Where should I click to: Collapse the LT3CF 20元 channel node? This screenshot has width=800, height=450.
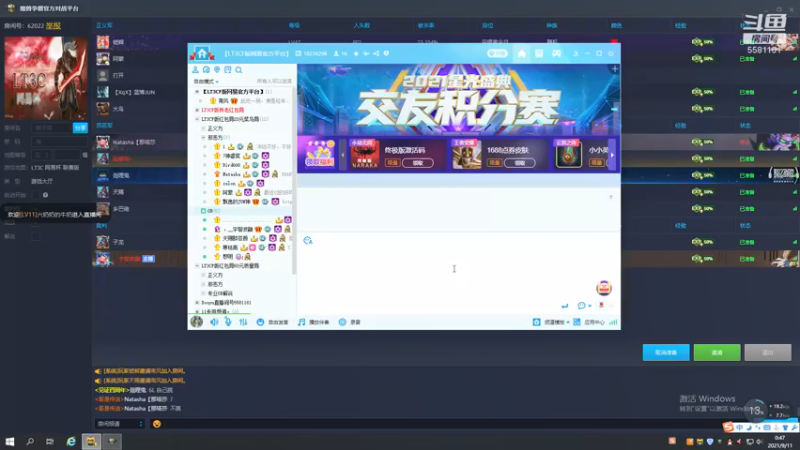[197, 119]
